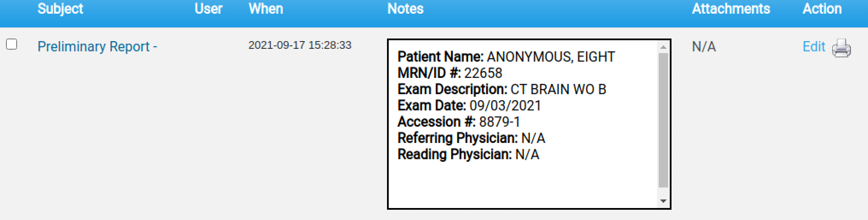Screen dimensions: 868x220
Task: Click the Reading Physician line in notes
Action: (x=468, y=154)
